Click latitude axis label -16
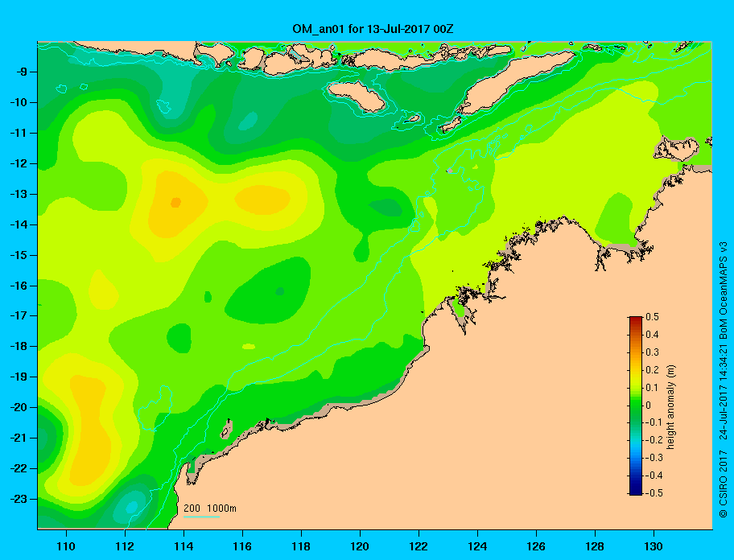The image size is (734, 560). [x=19, y=286]
